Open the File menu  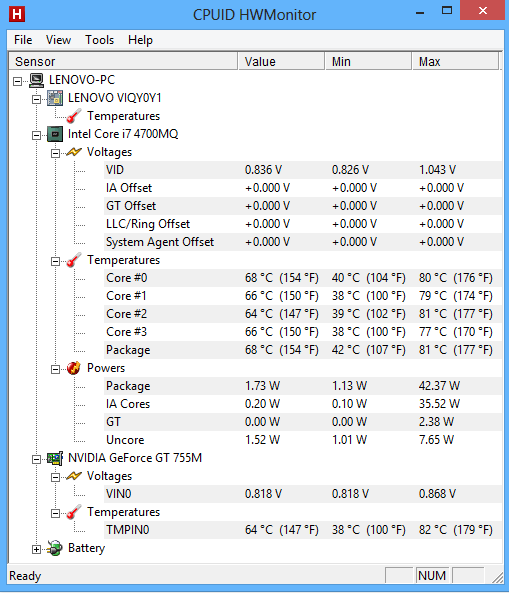pyautogui.click(x=23, y=40)
